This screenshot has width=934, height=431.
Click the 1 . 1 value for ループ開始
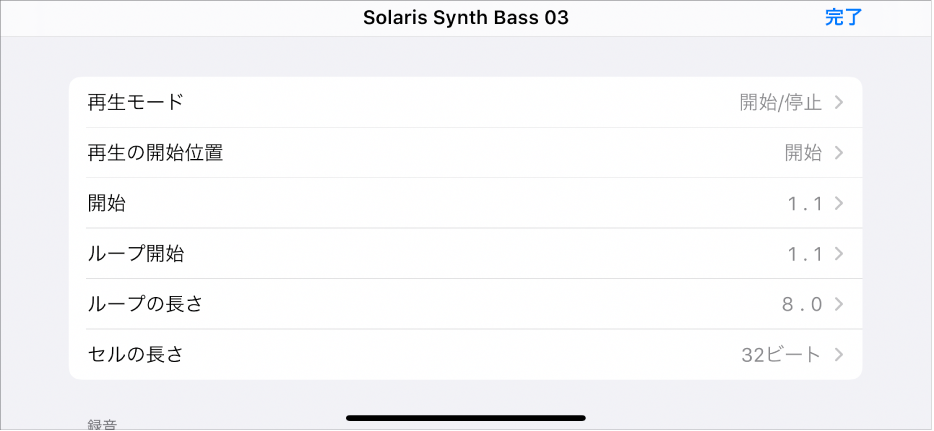tap(804, 254)
